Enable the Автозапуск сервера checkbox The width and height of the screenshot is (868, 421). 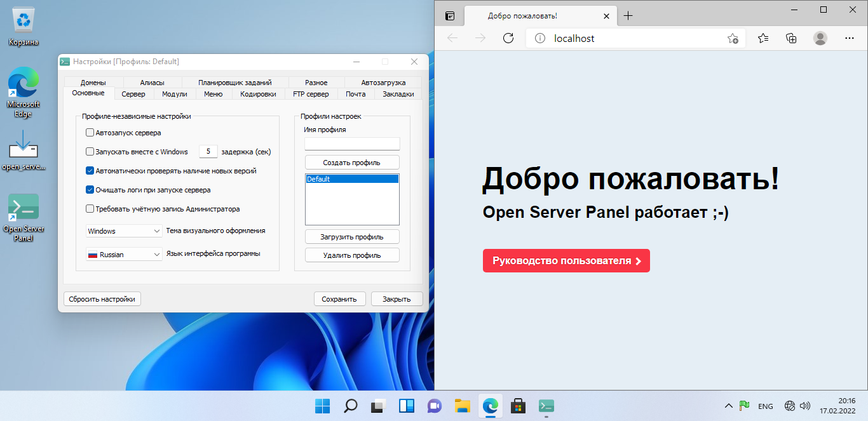click(x=90, y=133)
